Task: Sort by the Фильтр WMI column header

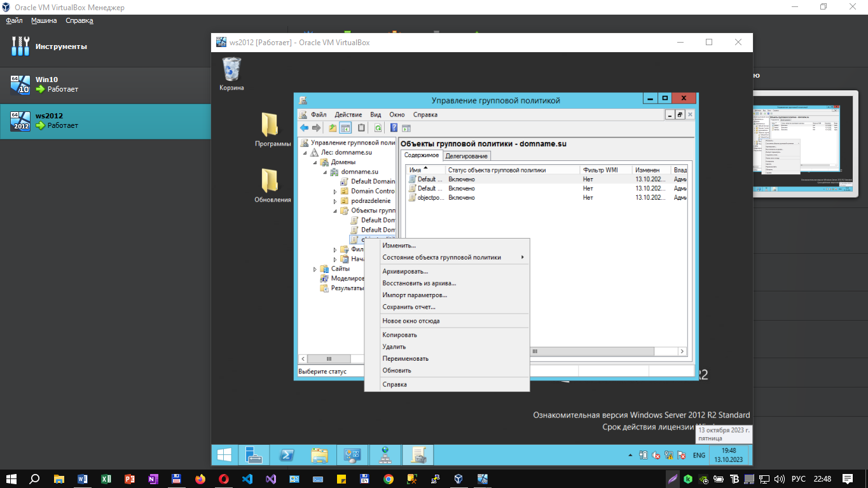Action: (606, 170)
